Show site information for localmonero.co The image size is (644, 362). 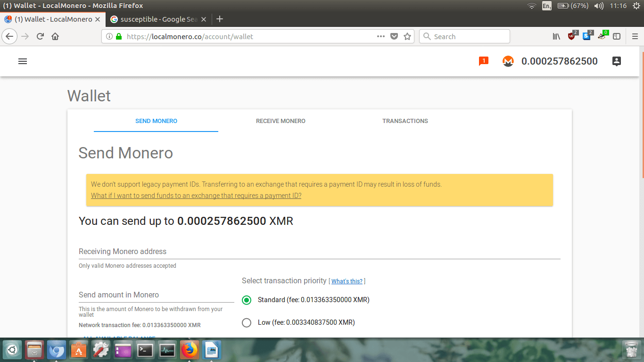(x=109, y=36)
